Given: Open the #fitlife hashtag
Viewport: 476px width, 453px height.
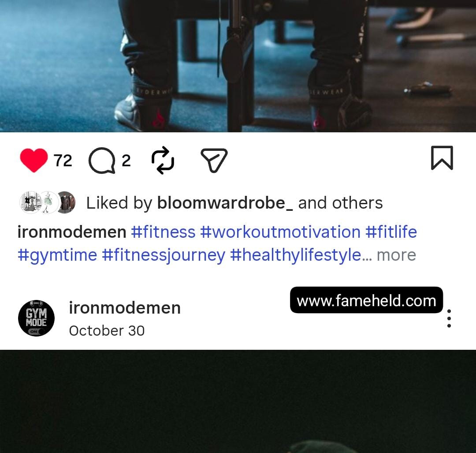Looking at the screenshot, I should 391,232.
